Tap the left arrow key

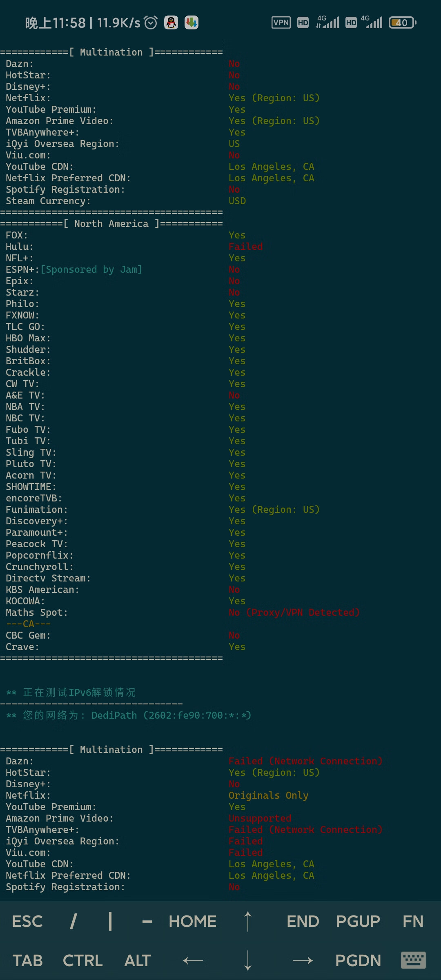193,960
